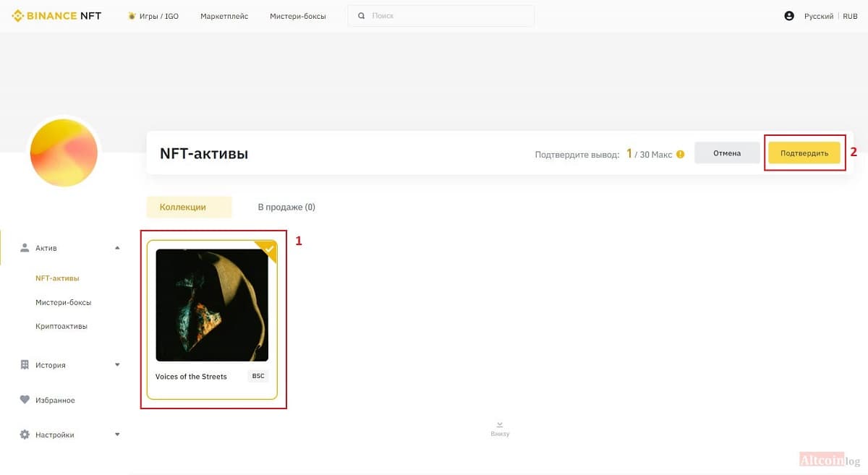Open the RUB currency selector
The image size is (868, 475).
pyautogui.click(x=850, y=16)
